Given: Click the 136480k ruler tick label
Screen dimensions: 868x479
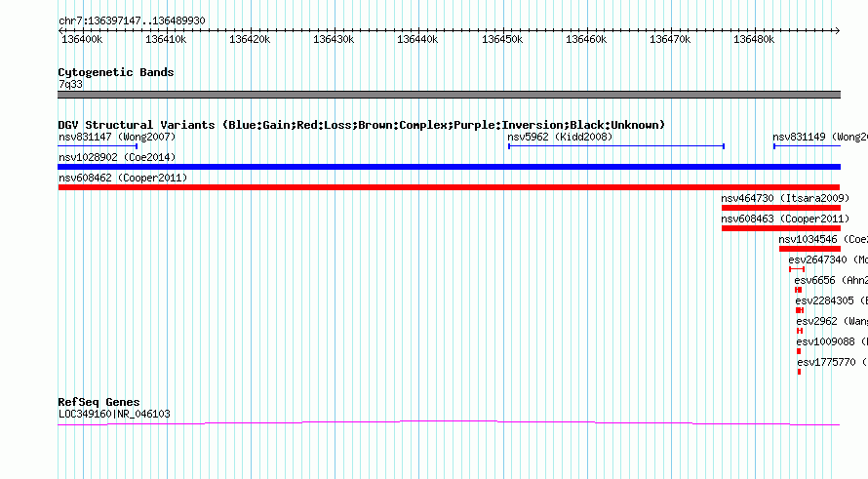Looking at the screenshot, I should tap(754, 39).
